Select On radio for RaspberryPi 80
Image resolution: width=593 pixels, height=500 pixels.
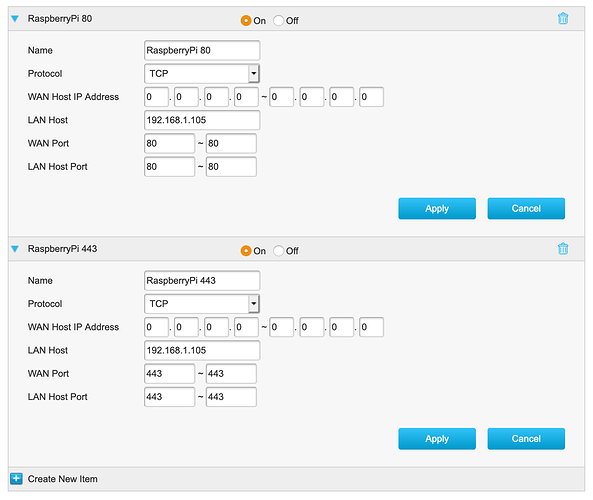[x=246, y=20]
